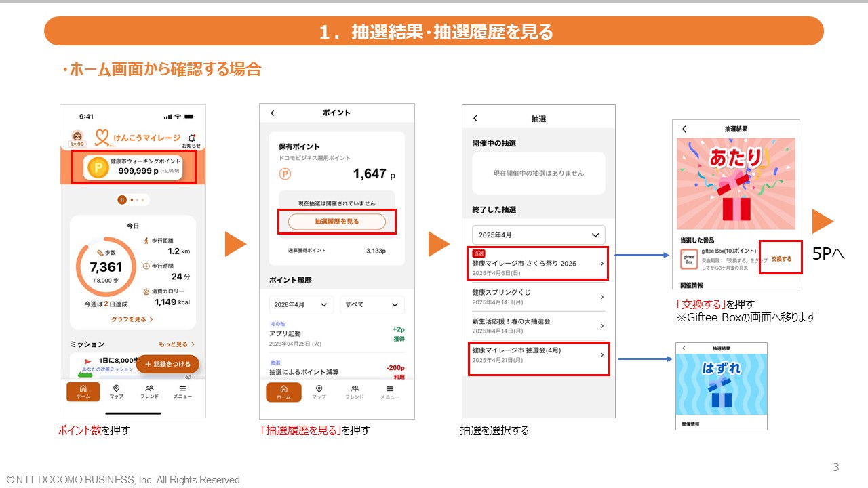
Task: Click the 1,149 kcal value
Action: pos(172,302)
